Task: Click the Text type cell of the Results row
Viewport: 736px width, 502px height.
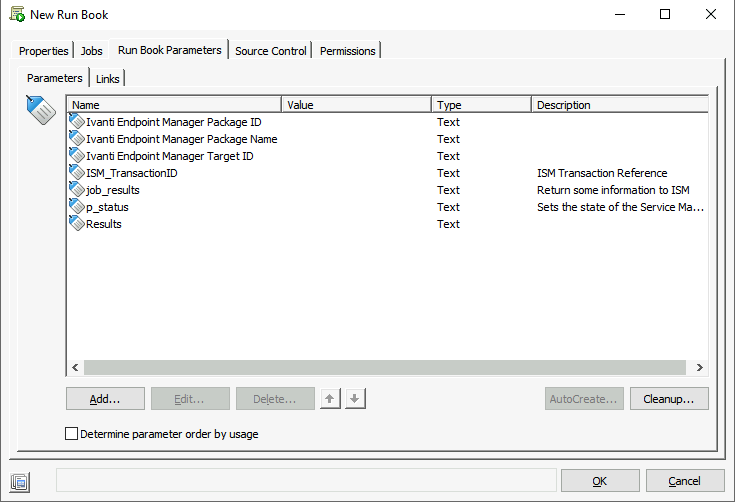Action: [x=448, y=224]
